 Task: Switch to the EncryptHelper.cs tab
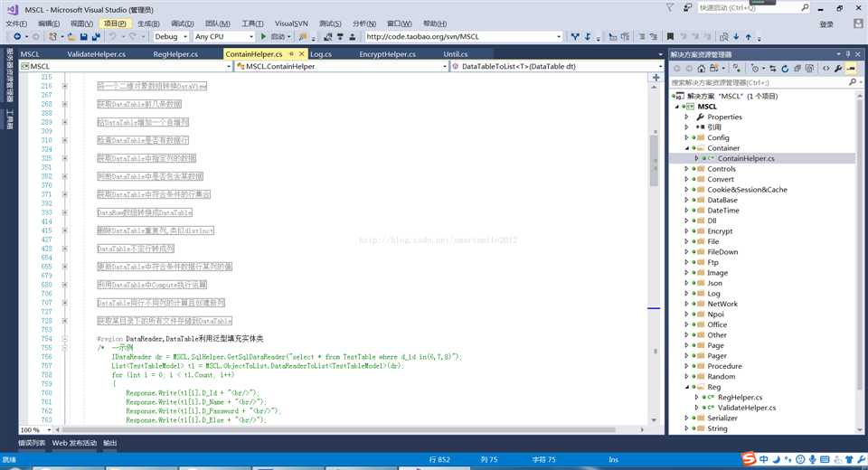point(388,53)
